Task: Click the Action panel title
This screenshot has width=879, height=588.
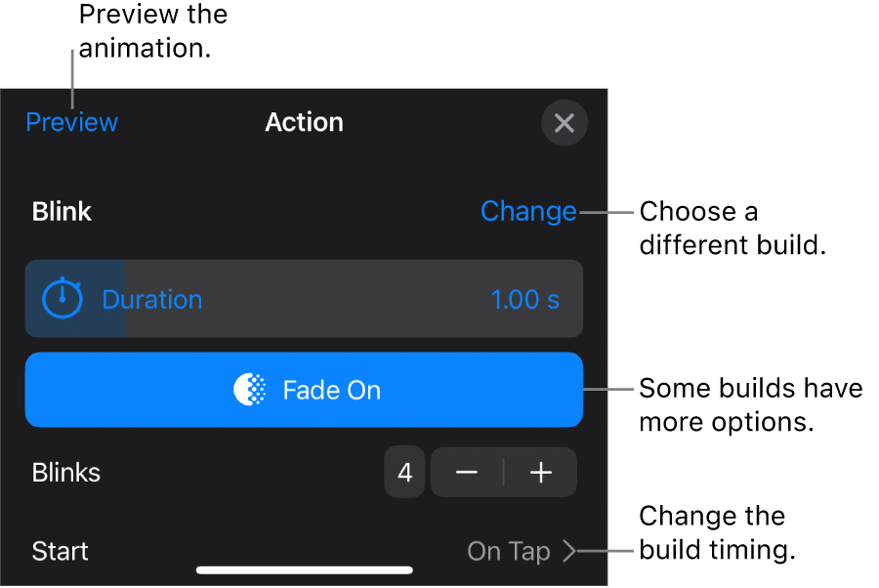Action: (304, 122)
